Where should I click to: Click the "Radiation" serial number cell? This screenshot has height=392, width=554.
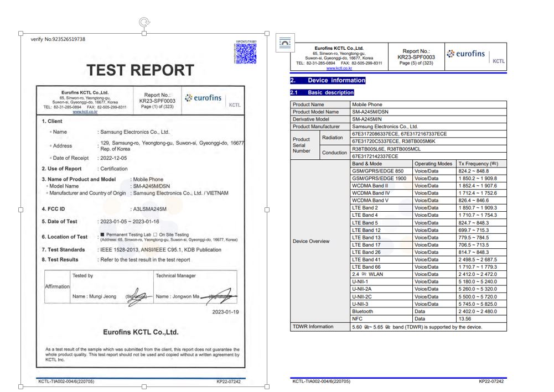pos(335,138)
